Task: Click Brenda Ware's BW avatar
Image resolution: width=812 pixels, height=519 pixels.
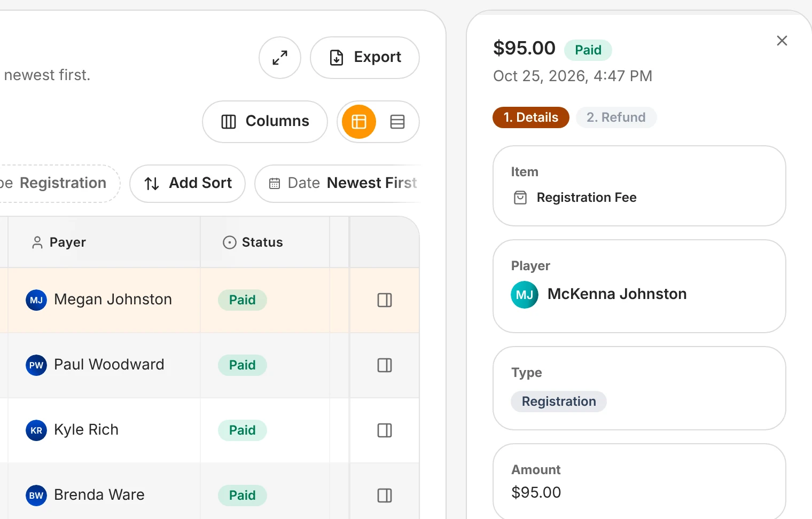Action: (x=36, y=496)
